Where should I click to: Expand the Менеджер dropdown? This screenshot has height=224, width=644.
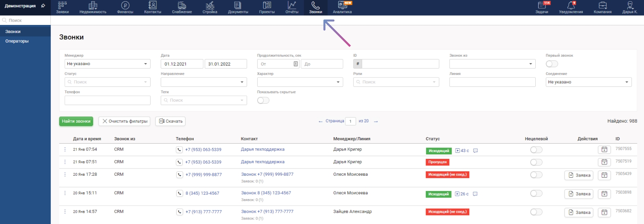tap(107, 64)
